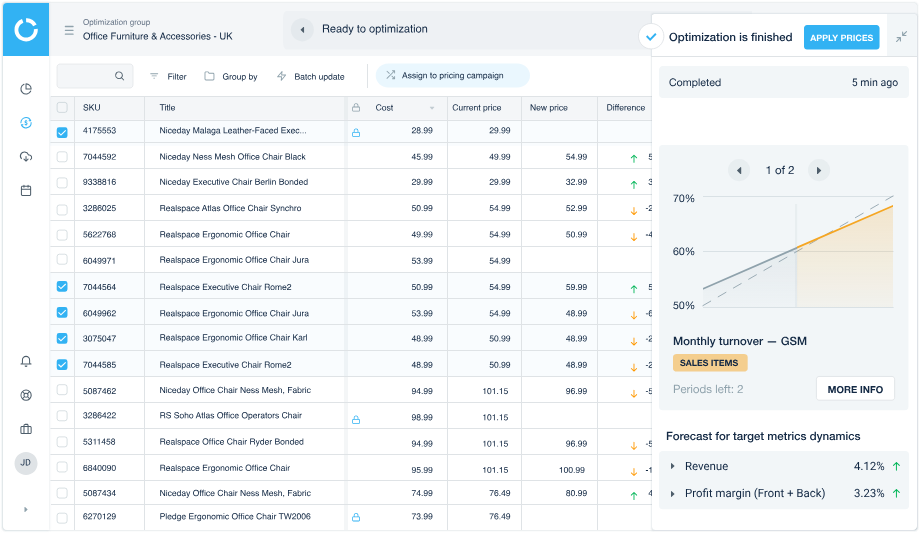Collapse the optimization results panel
The height and width of the screenshot is (533, 920).
[901, 38]
